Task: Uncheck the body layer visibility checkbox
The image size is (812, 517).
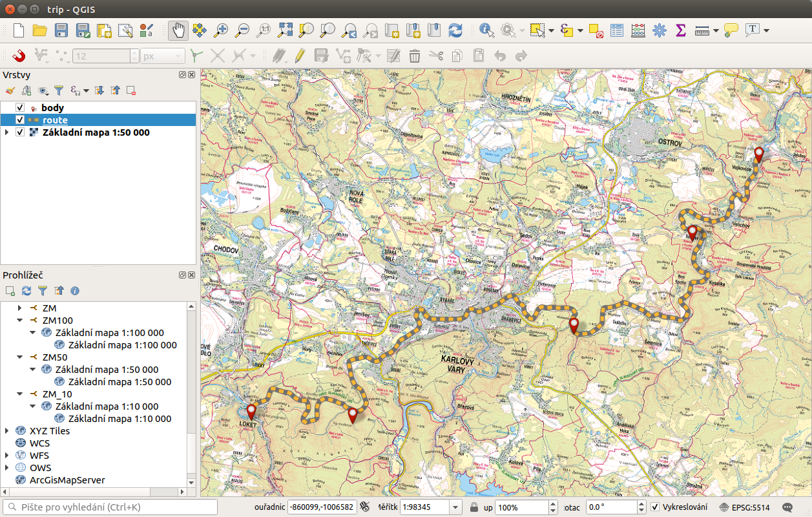Action: (x=19, y=108)
